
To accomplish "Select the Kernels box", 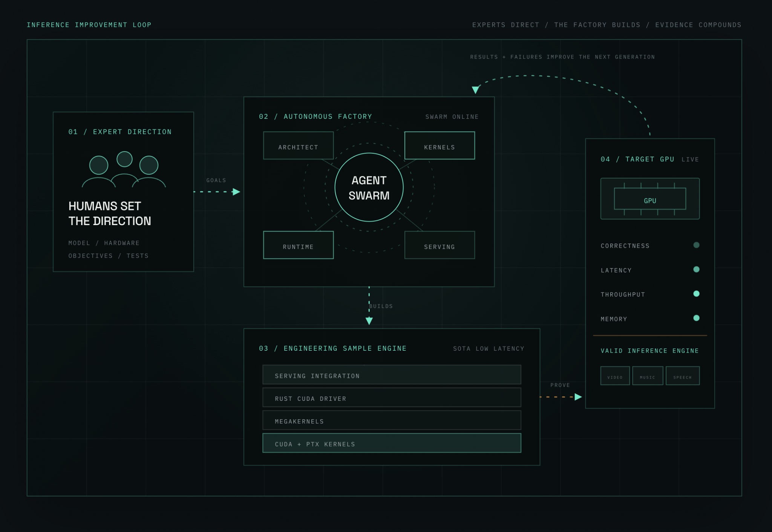I will coord(440,146).
